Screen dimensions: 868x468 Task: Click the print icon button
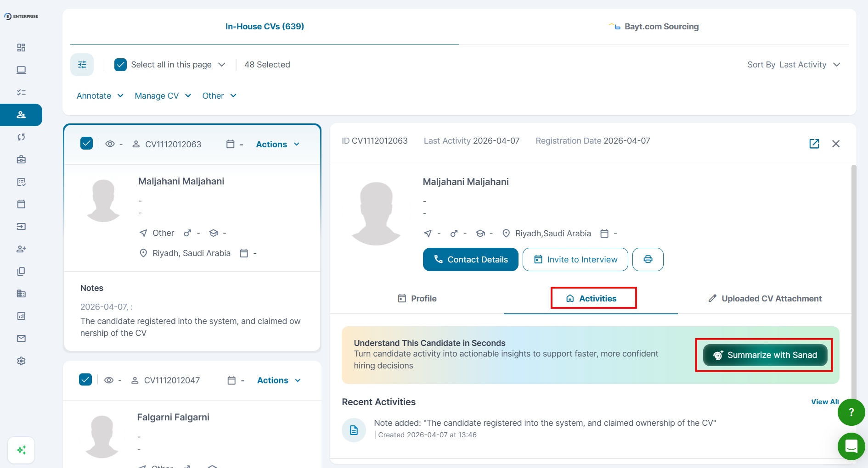click(648, 260)
